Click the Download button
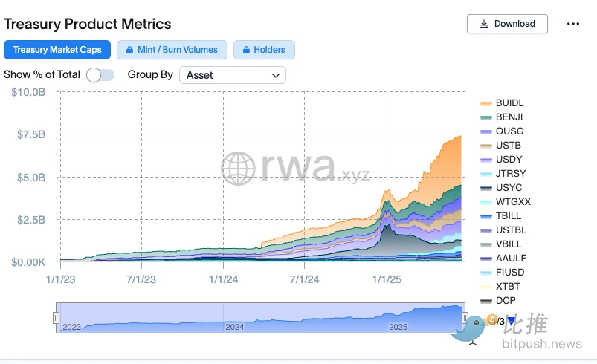 pyautogui.click(x=507, y=24)
